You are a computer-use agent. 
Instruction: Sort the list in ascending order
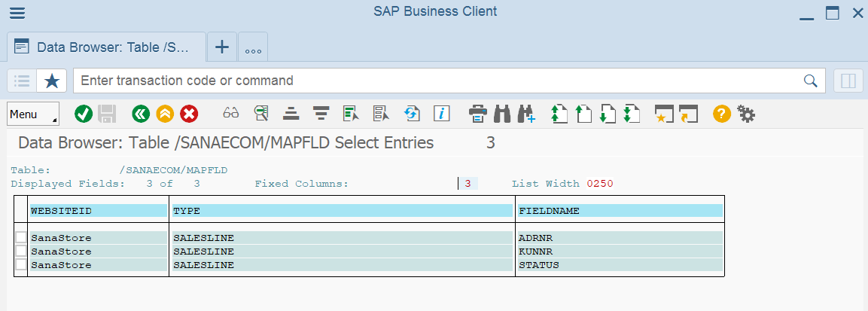(x=291, y=114)
